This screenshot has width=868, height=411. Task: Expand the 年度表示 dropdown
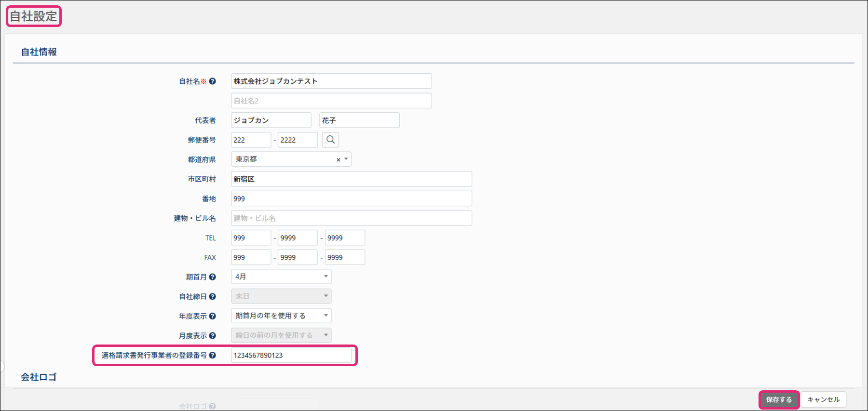[x=281, y=316]
